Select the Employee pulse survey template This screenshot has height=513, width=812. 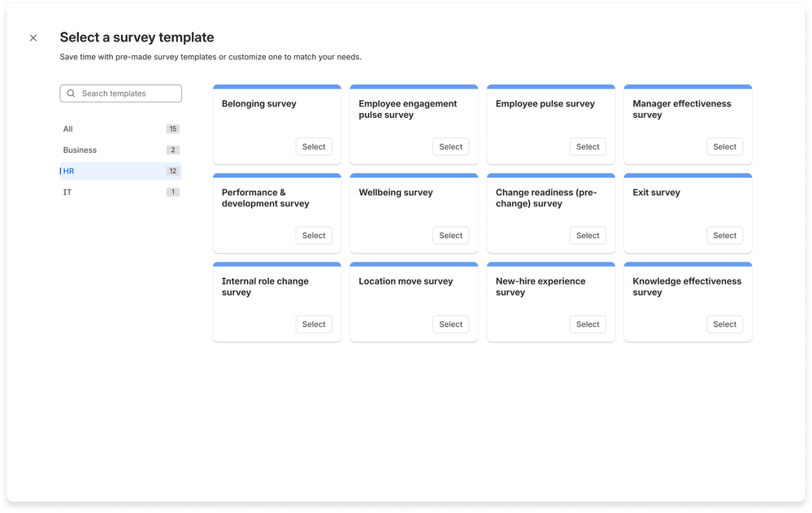588,146
